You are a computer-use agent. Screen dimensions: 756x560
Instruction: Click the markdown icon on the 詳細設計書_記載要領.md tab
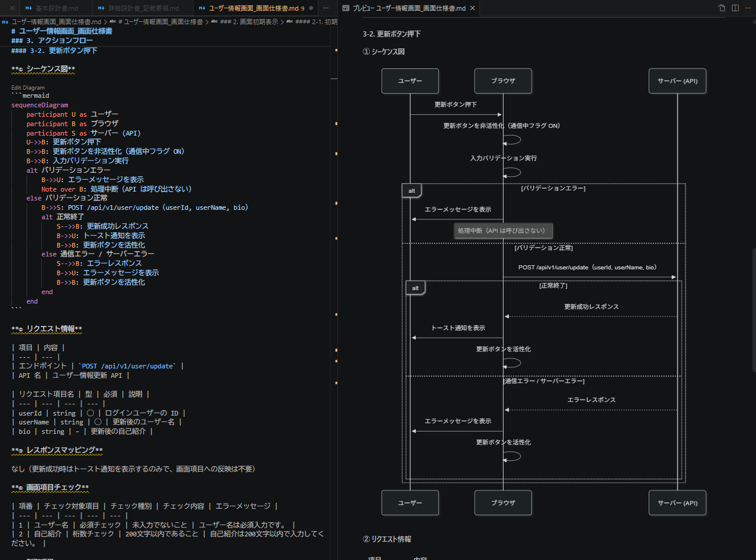pyautogui.click(x=102, y=8)
